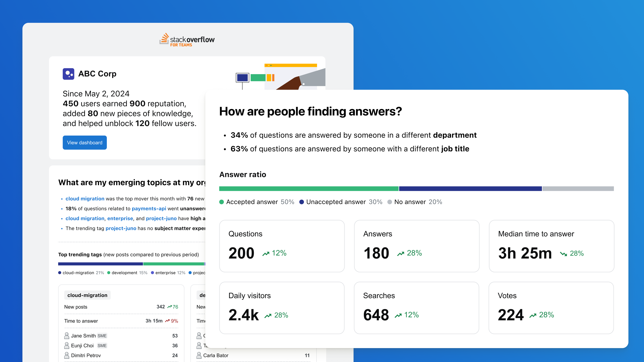Click the Answers upward trend arrow icon

(401, 254)
